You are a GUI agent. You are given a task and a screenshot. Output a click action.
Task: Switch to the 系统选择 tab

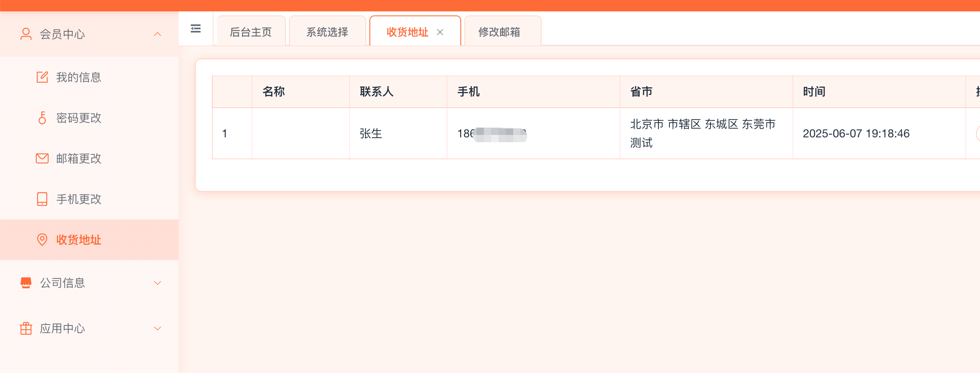pyautogui.click(x=327, y=32)
